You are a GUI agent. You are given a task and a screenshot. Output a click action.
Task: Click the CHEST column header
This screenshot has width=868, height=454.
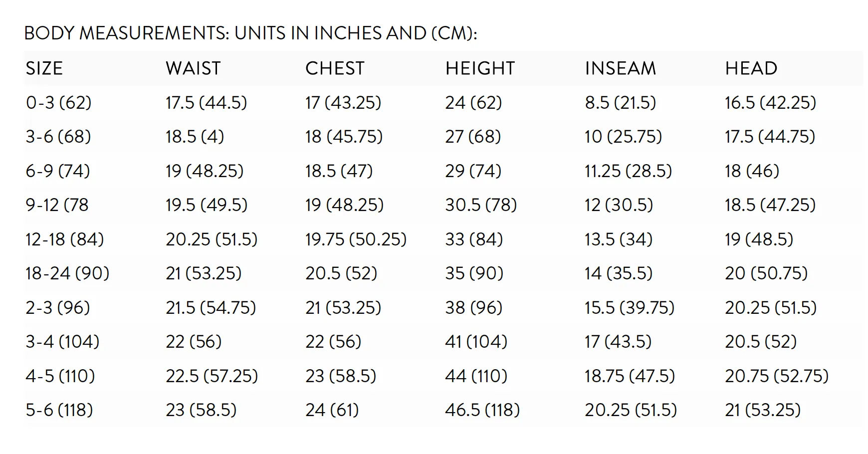pos(335,68)
